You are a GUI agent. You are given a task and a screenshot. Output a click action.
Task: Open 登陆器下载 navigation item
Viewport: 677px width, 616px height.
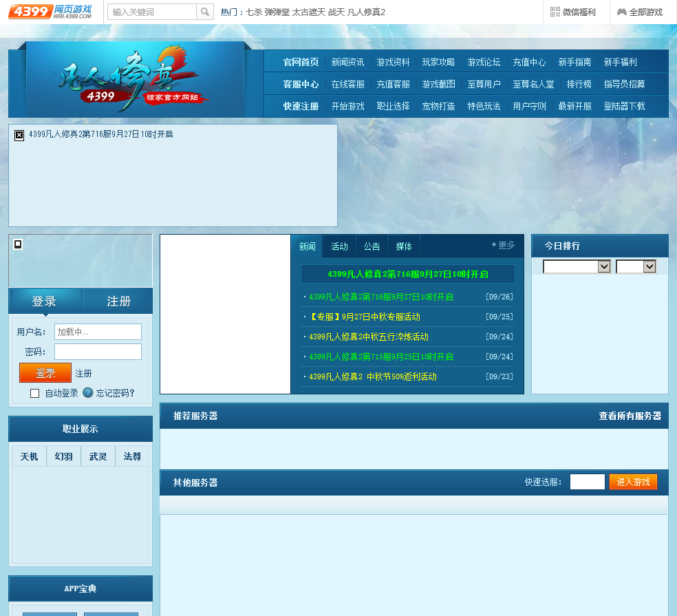click(624, 106)
